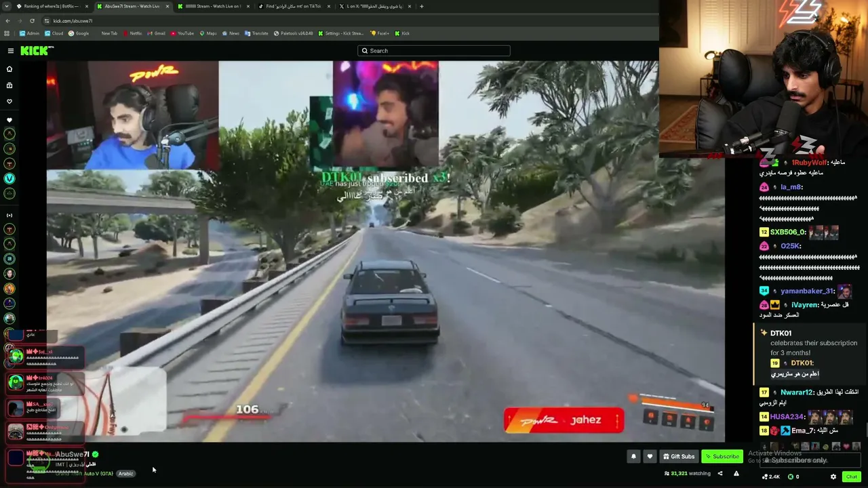This screenshot has height=488, width=868.
Task: Open chat settings gear icon
Action: (833, 476)
